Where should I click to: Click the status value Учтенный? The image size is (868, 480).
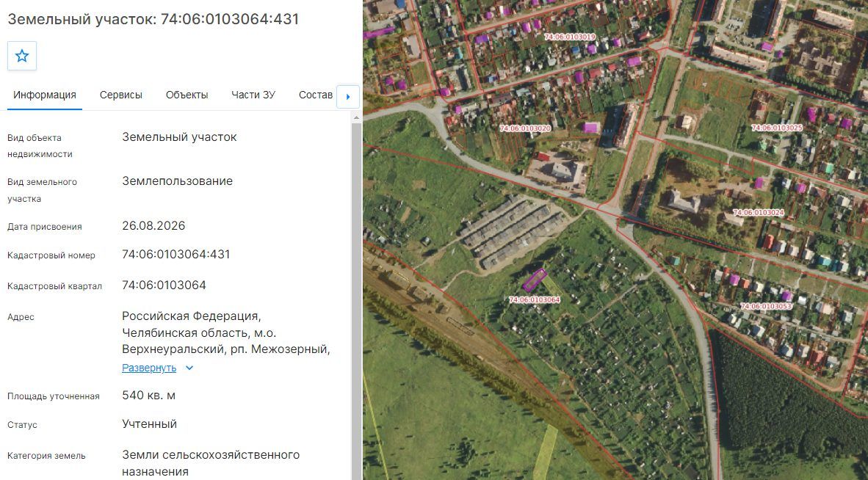click(x=150, y=424)
